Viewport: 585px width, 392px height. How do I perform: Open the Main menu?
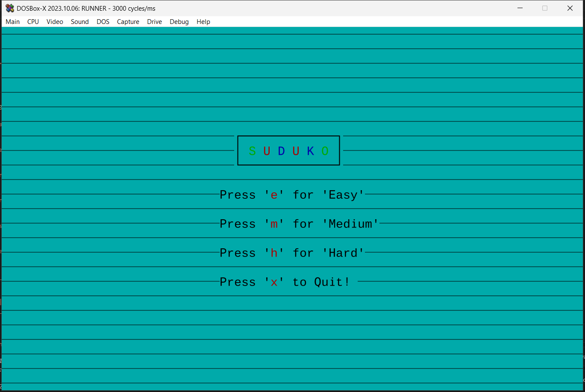(12, 22)
